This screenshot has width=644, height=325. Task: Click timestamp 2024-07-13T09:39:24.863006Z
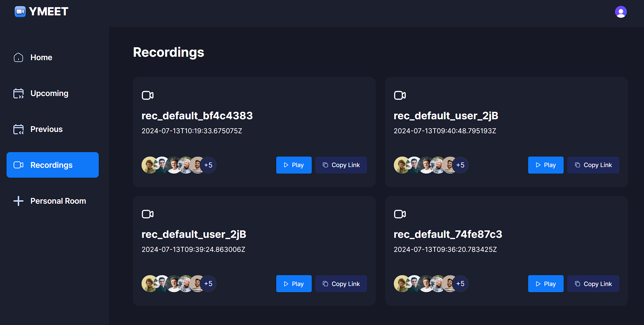tap(193, 249)
